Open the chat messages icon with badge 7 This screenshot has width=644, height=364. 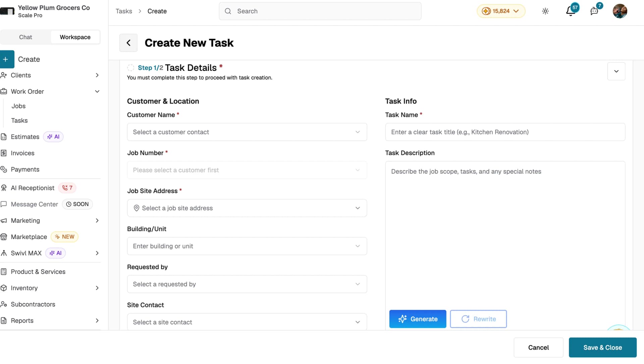pyautogui.click(x=594, y=11)
